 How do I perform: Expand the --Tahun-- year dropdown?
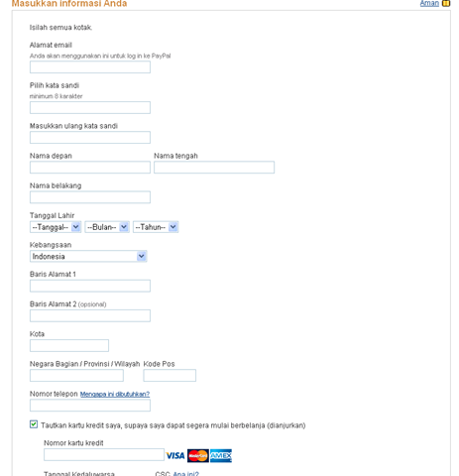click(156, 227)
